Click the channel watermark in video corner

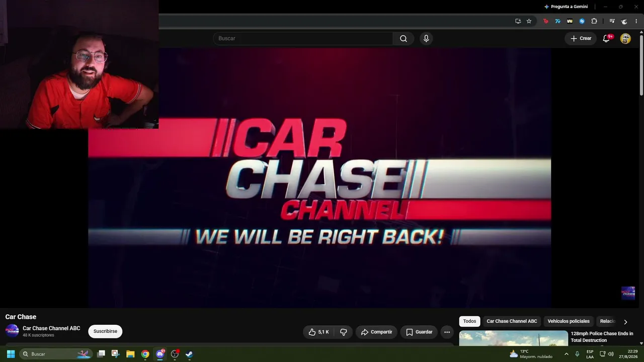pyautogui.click(x=628, y=293)
